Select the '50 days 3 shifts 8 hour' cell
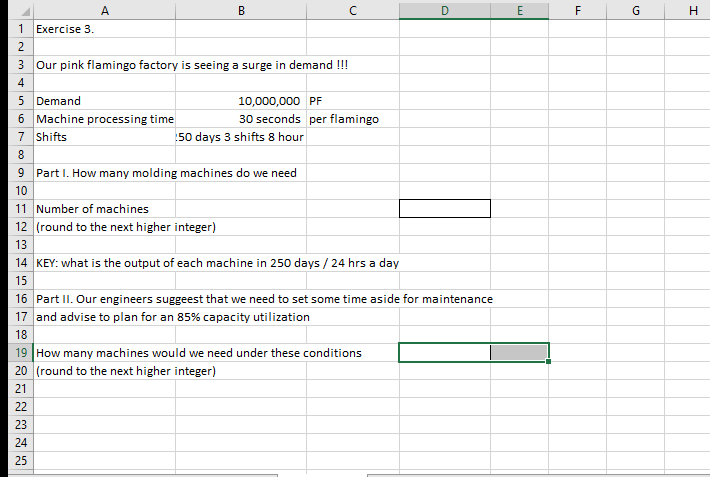Viewport: 710px width, 477px height. tap(241, 137)
